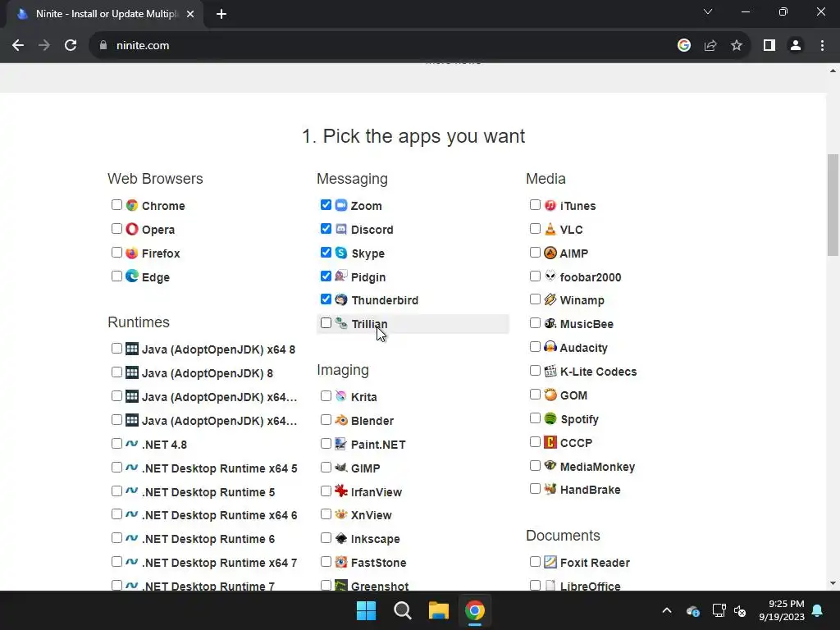840x630 pixels.
Task: Check the HandBrake checkbox
Action: coord(535,489)
